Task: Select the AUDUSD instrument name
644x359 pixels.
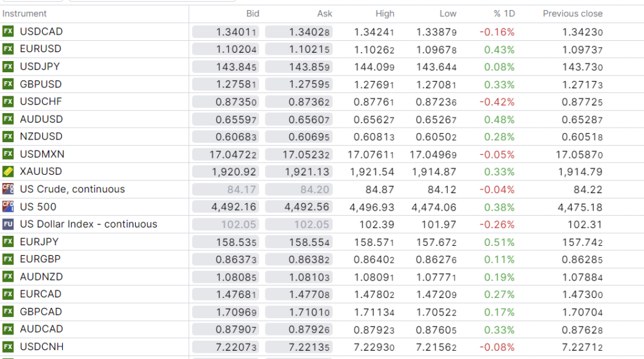Action: [42, 119]
